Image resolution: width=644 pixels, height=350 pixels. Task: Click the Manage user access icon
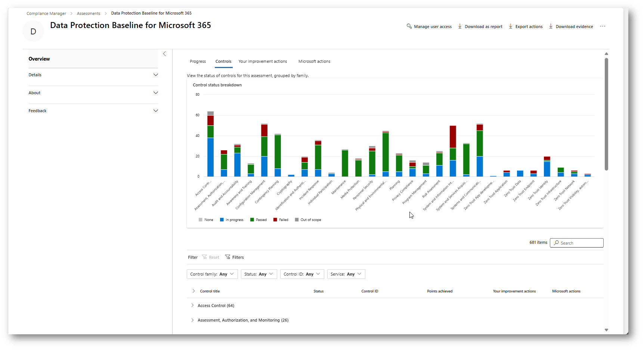click(409, 26)
